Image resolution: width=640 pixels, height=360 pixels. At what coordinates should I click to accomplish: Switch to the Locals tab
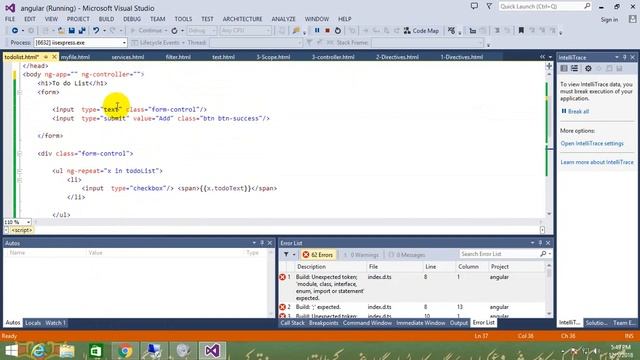33,323
